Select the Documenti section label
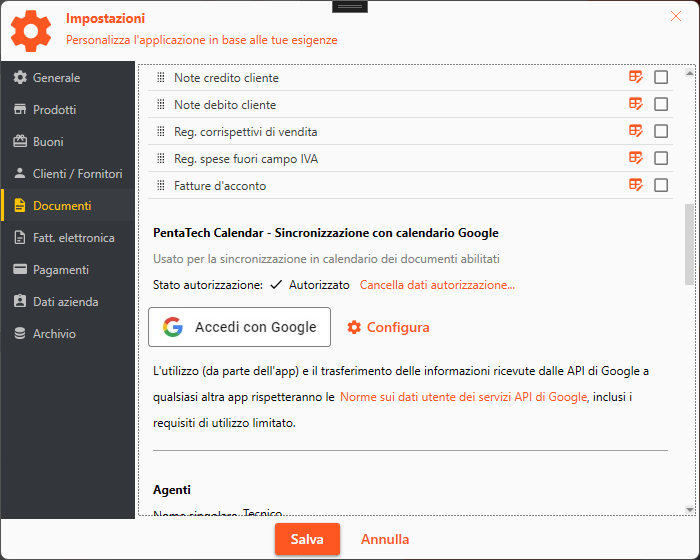 (62, 205)
